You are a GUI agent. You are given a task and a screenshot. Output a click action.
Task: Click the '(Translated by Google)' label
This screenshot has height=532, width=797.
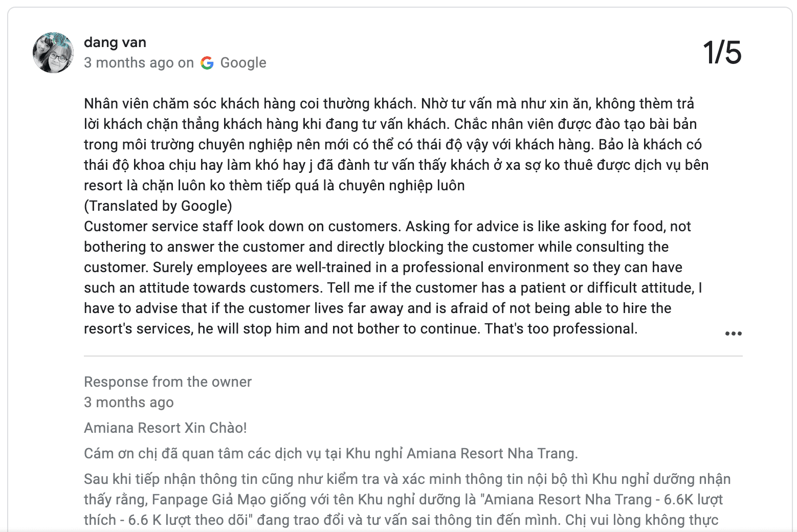[x=158, y=206]
